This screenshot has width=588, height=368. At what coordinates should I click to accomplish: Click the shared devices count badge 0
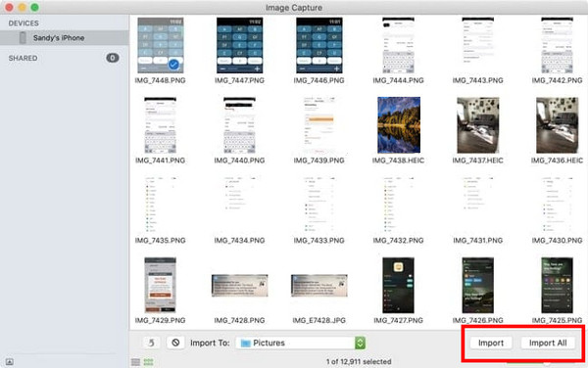click(113, 58)
